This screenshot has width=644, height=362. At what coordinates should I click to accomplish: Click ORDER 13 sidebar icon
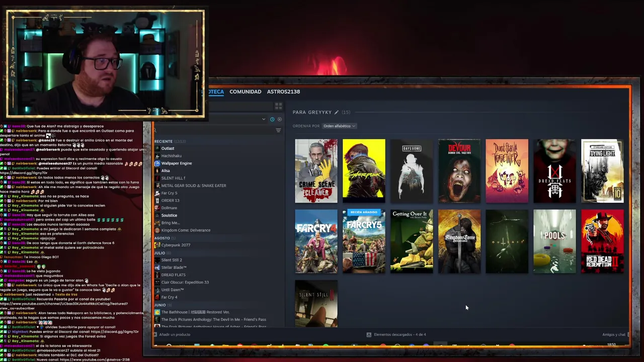[157, 201]
